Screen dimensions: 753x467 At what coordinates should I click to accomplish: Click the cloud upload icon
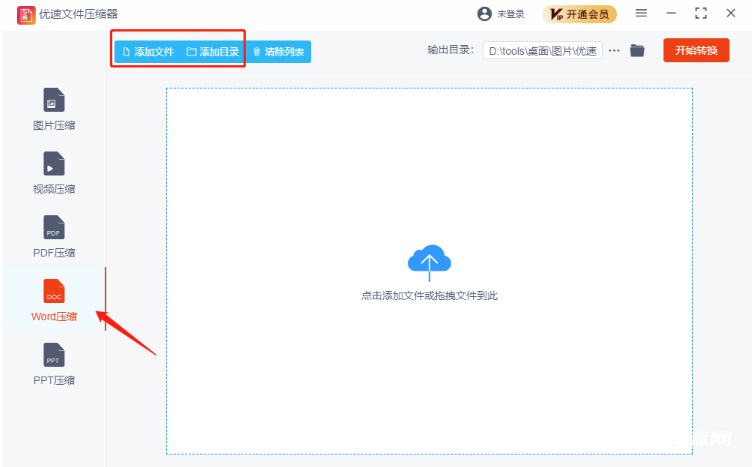coord(429,262)
